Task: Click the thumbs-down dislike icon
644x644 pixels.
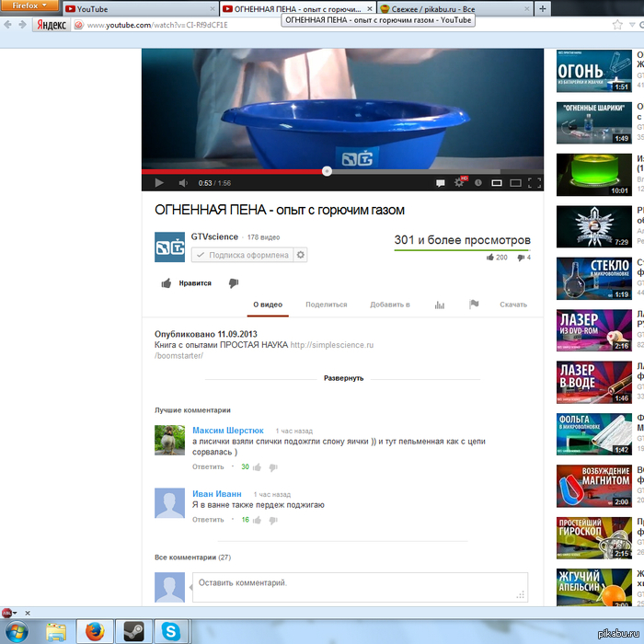Action: pyautogui.click(x=234, y=283)
